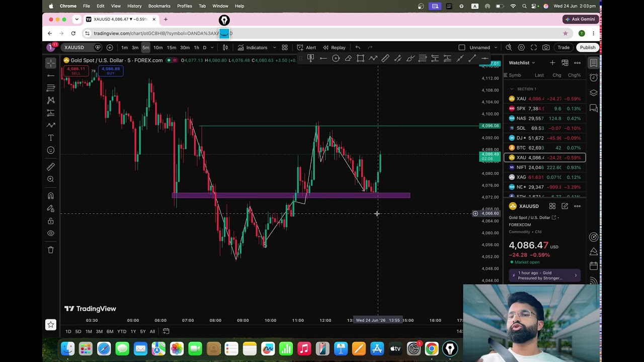Select the Text annotation tool
The width and height of the screenshot is (644, 362).
51,138
